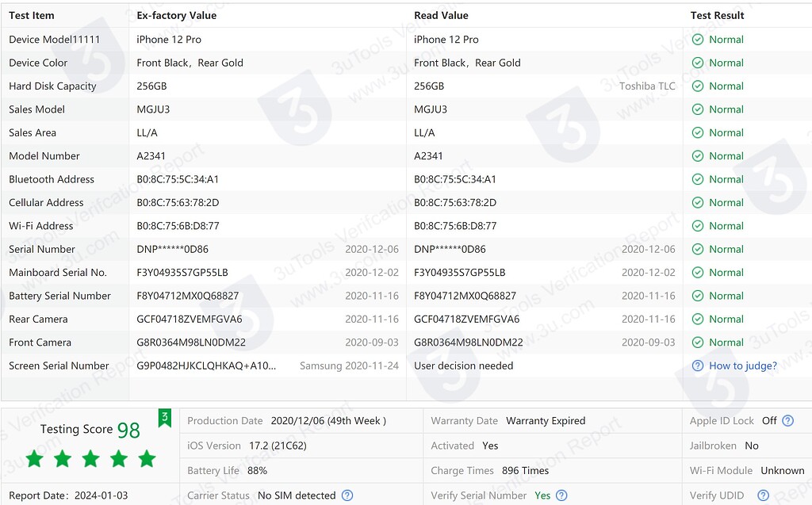The height and width of the screenshot is (505, 812).
Task: Click the question icon beside How to judge
Action: pos(698,365)
